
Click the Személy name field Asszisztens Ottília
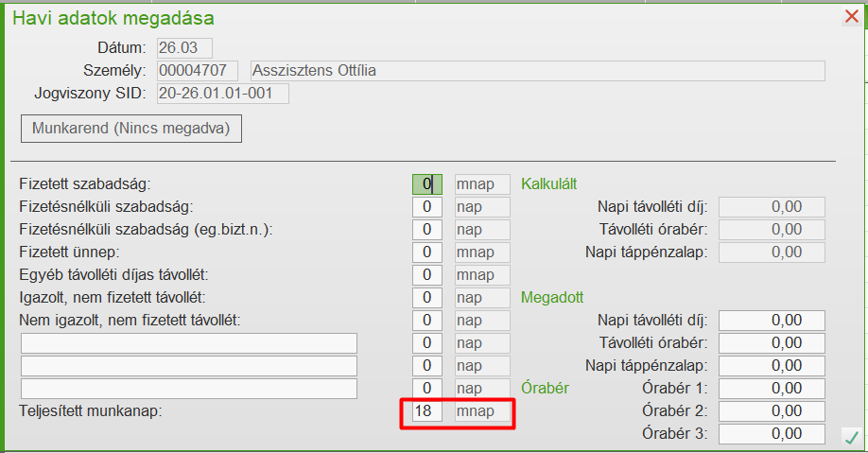pos(537,71)
